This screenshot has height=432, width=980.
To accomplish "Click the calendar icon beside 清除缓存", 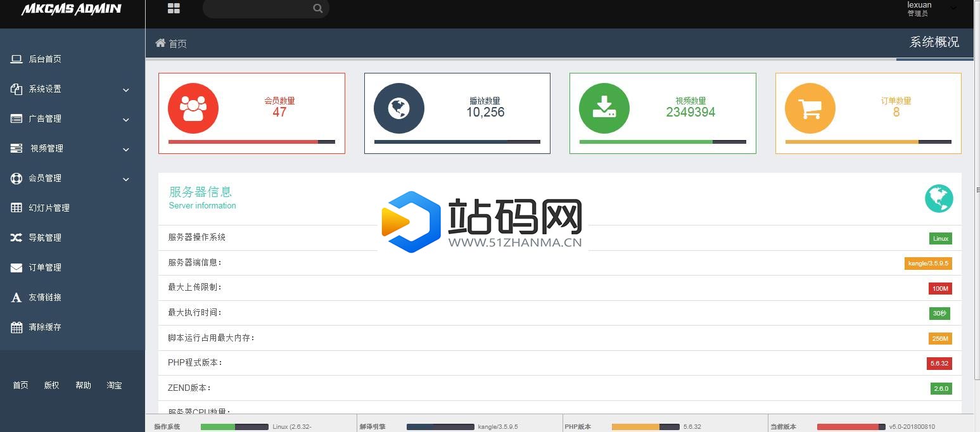I will coord(16,327).
